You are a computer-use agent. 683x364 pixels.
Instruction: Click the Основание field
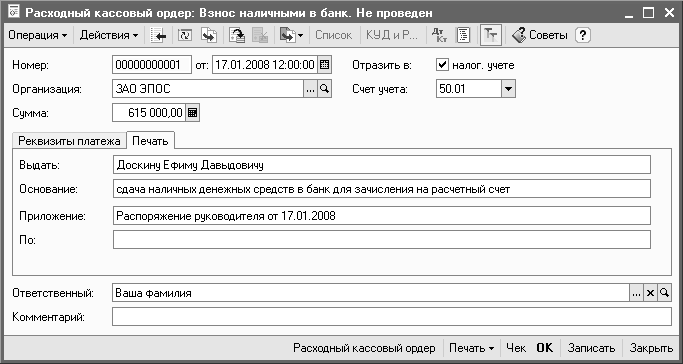382,189
